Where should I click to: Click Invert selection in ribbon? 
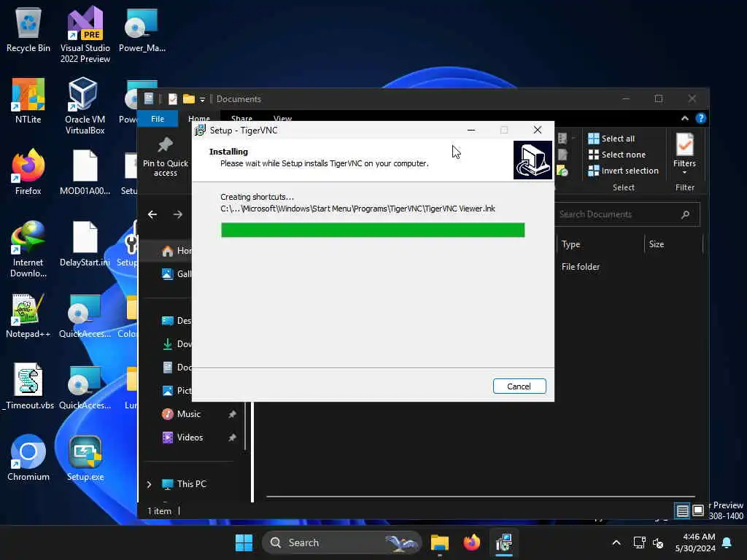[623, 171]
